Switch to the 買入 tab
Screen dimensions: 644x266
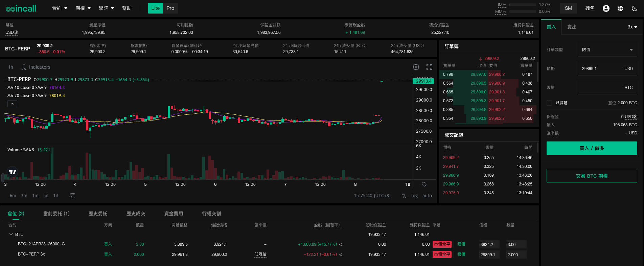pos(551,27)
